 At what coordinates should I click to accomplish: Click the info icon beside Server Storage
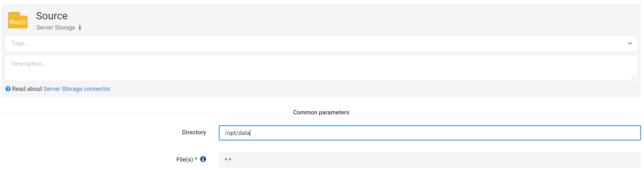click(x=80, y=27)
